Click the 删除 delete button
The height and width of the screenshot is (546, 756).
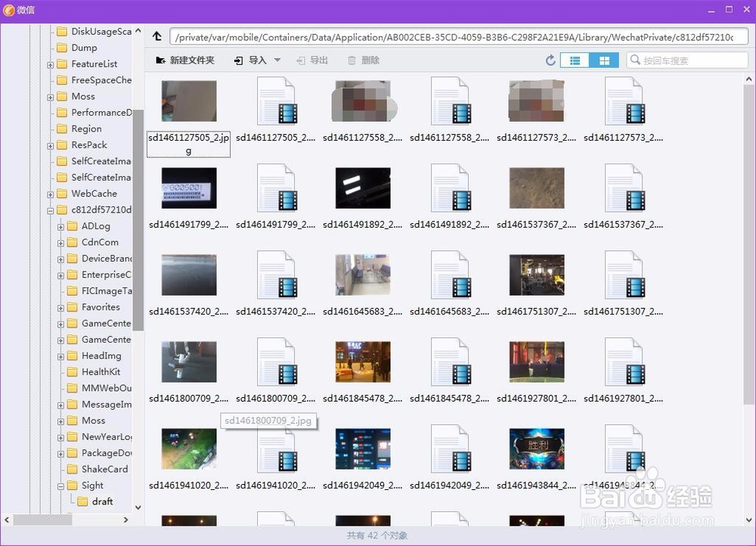[x=364, y=60]
